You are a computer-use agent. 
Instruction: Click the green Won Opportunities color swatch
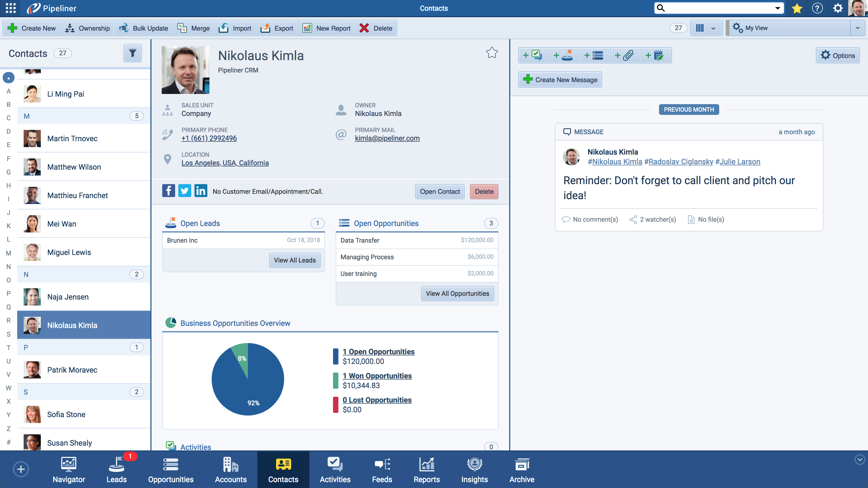pyautogui.click(x=335, y=381)
